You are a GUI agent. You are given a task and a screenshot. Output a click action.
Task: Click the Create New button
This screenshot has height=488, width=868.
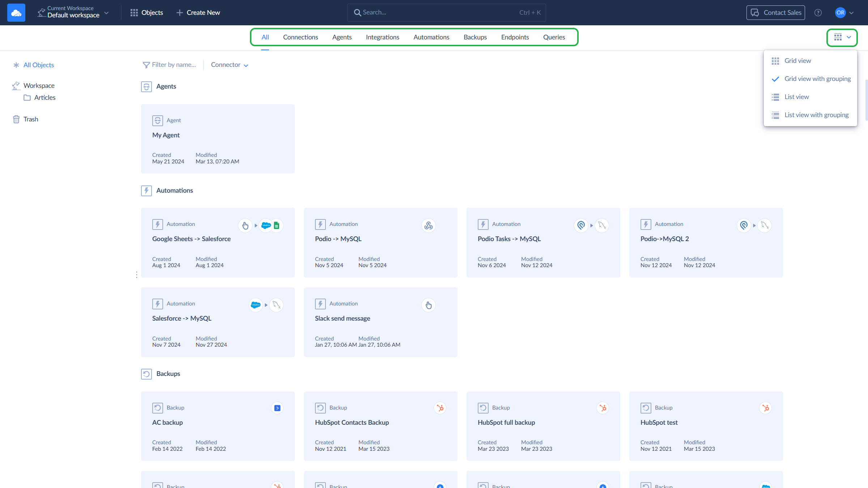pyautogui.click(x=198, y=13)
